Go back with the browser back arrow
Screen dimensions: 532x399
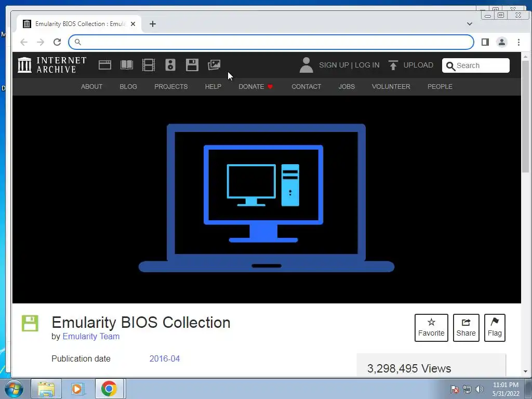[x=24, y=42]
